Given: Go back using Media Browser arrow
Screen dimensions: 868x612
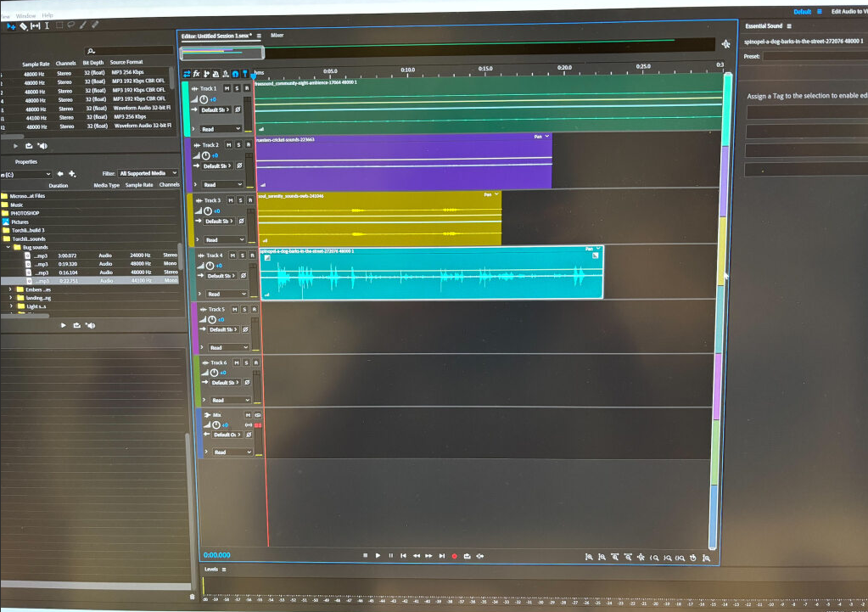Looking at the screenshot, I should [60, 173].
